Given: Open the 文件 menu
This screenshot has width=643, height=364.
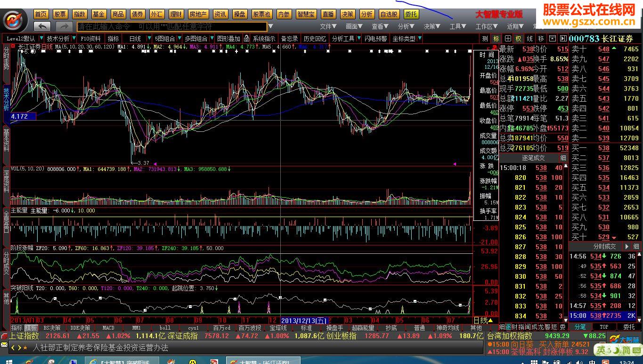Looking at the screenshot, I should (328, 26).
